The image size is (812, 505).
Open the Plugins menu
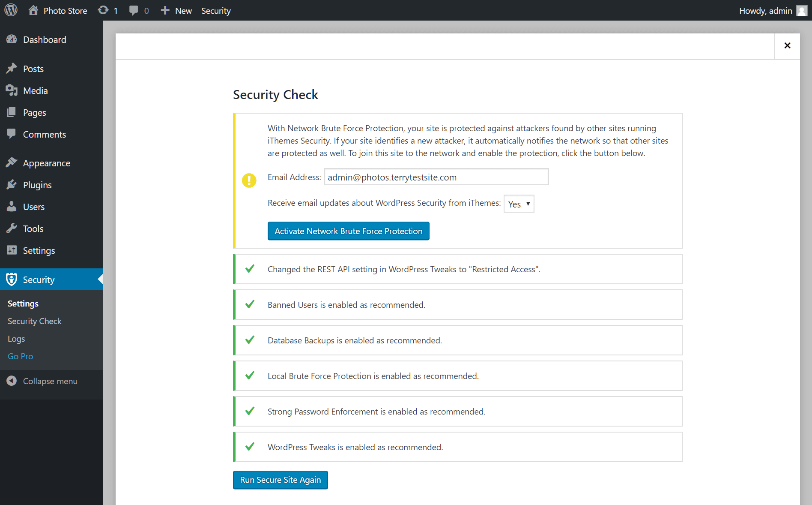tap(37, 185)
